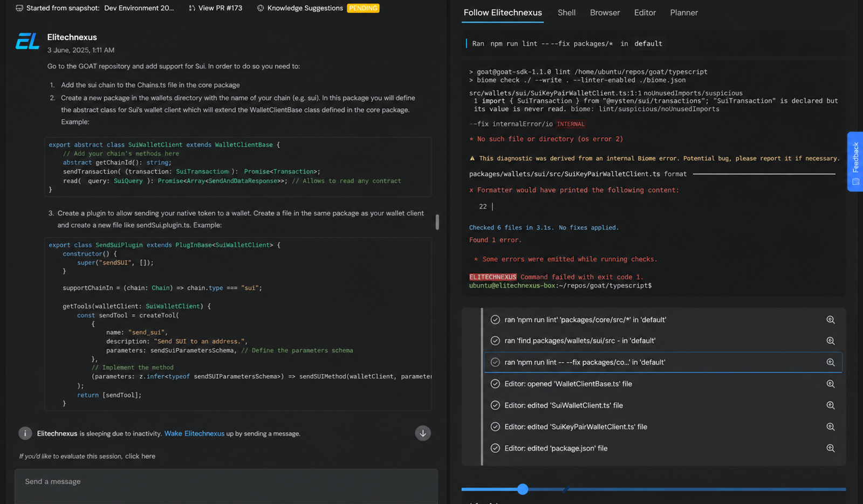Click the session timeline slider handle
The image size is (863, 504).
pos(523,489)
